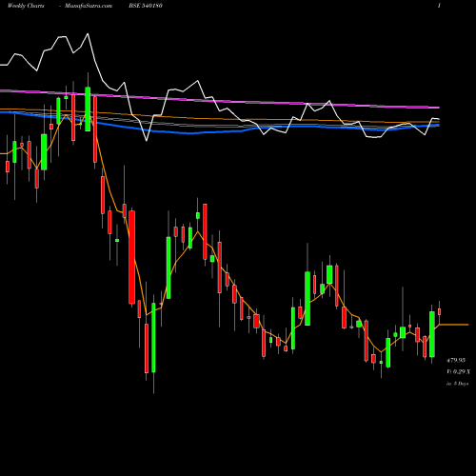
Task: Click the 'V: 0.29 X' volume text
Action: 459,371
